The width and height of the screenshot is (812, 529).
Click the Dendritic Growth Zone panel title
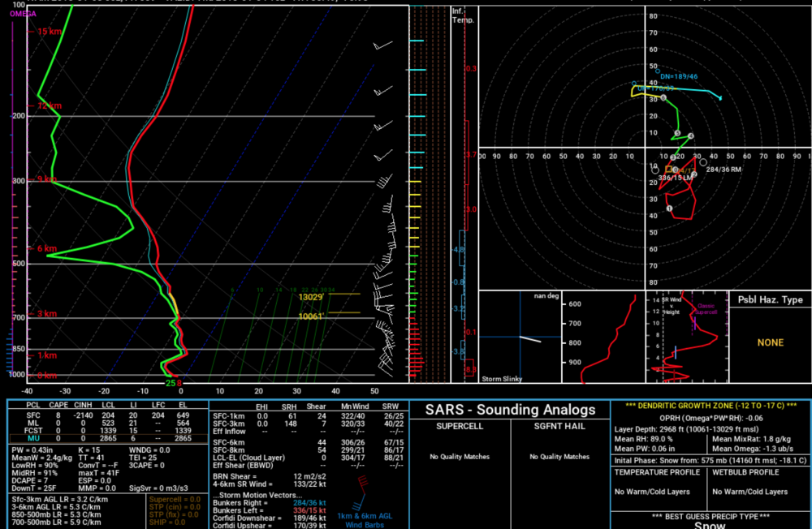[711, 406]
